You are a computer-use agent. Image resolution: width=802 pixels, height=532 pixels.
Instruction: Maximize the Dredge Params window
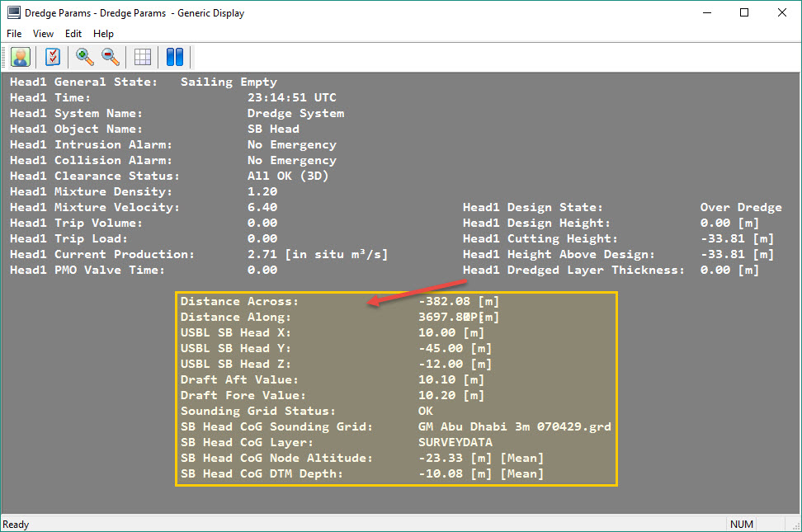coord(744,12)
